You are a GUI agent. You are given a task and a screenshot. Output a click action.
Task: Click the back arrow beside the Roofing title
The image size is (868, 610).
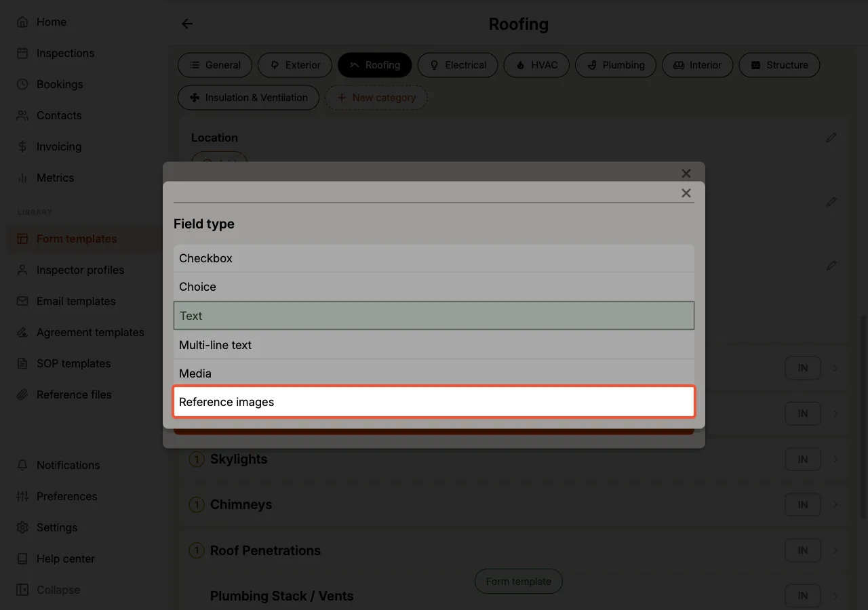187,24
